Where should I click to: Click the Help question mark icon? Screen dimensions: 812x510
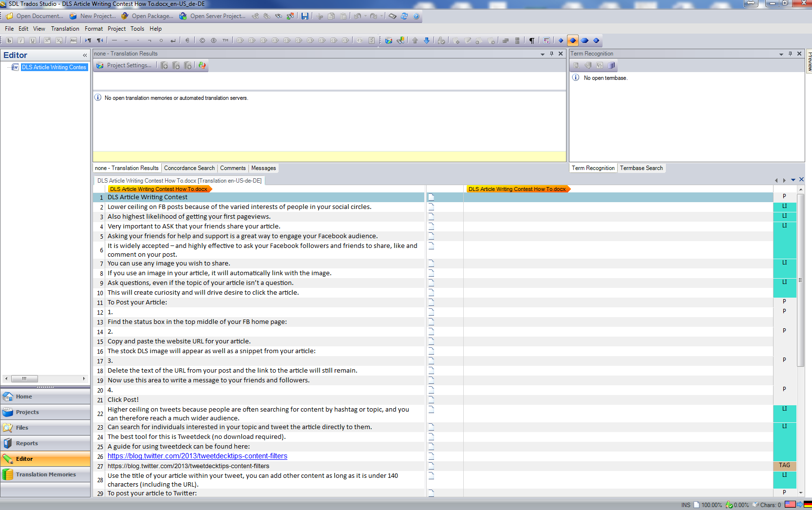(x=416, y=16)
